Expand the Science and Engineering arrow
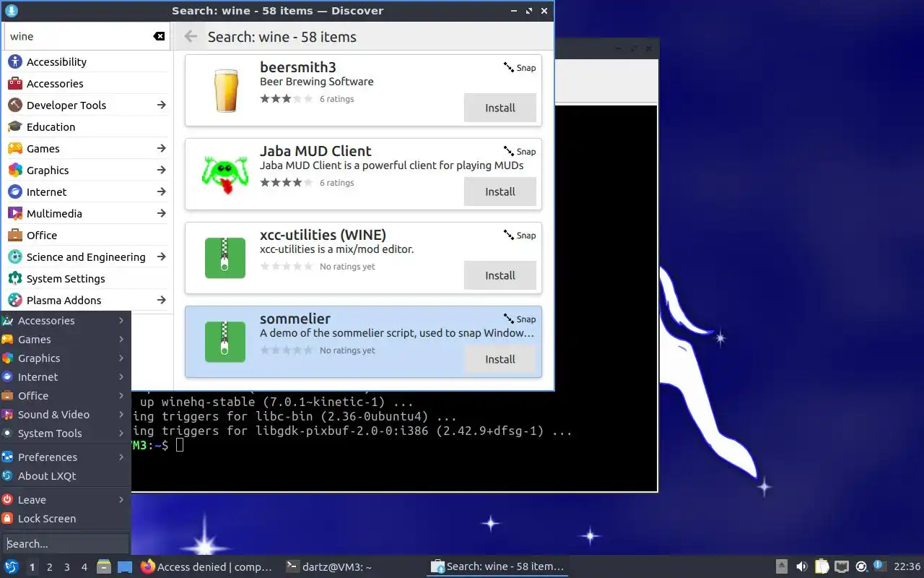The width and height of the screenshot is (924, 578). pyautogui.click(x=161, y=257)
